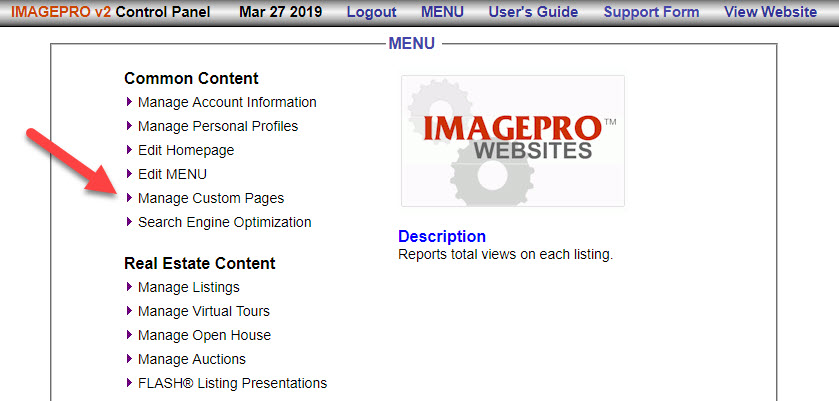Click arrow bullet beside Manage Custom Pages
This screenshot has height=401, width=839.
(x=129, y=198)
